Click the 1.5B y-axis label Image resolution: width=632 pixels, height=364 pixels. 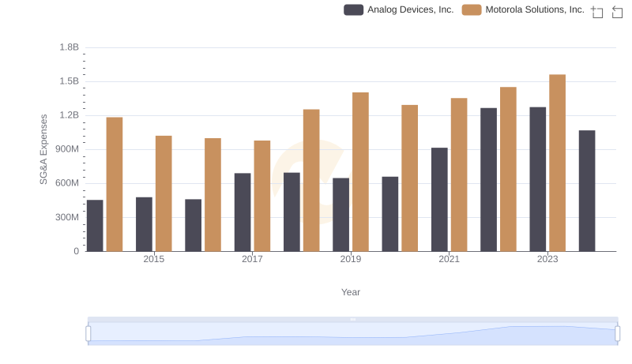click(70, 81)
